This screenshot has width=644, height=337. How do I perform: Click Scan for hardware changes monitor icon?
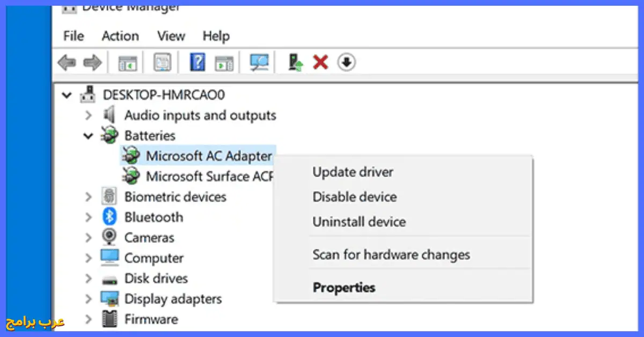259,63
